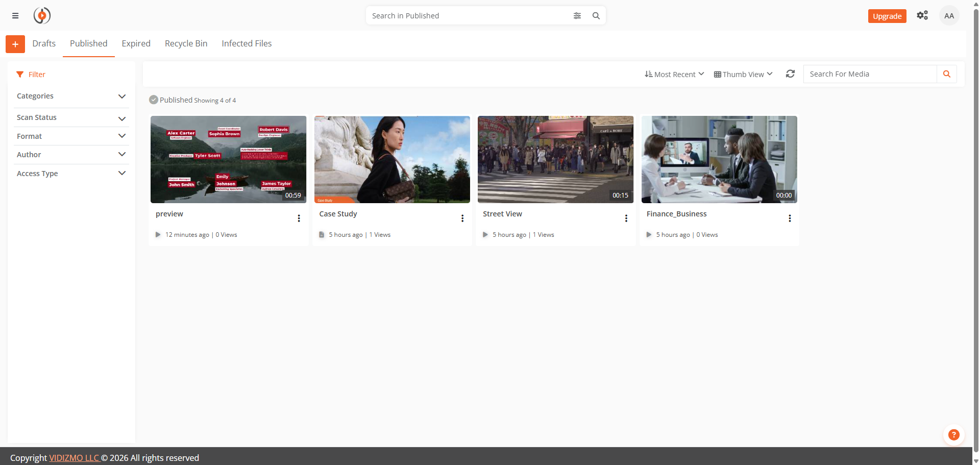
Task: Click the orange plus add media button
Action: [15, 44]
